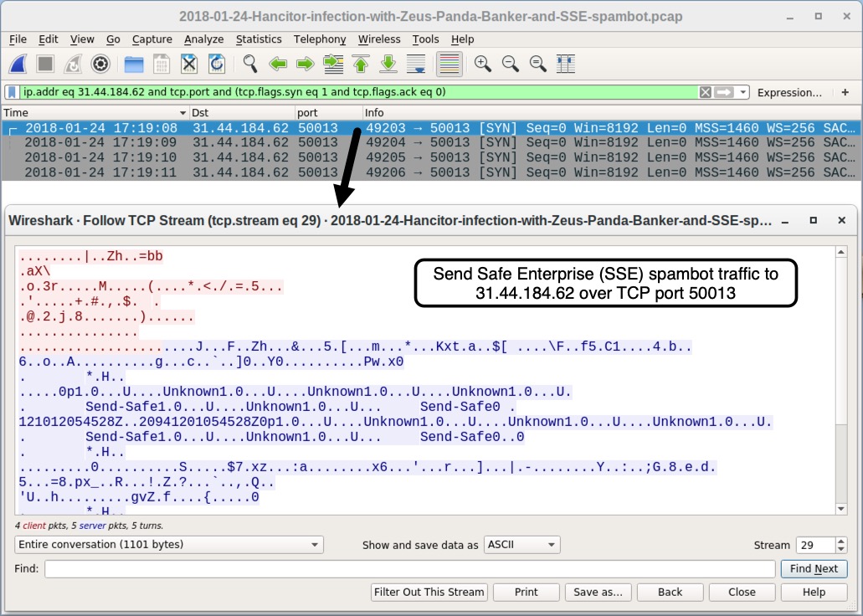
Task: Open capture options gear icon
Action: coord(100,64)
